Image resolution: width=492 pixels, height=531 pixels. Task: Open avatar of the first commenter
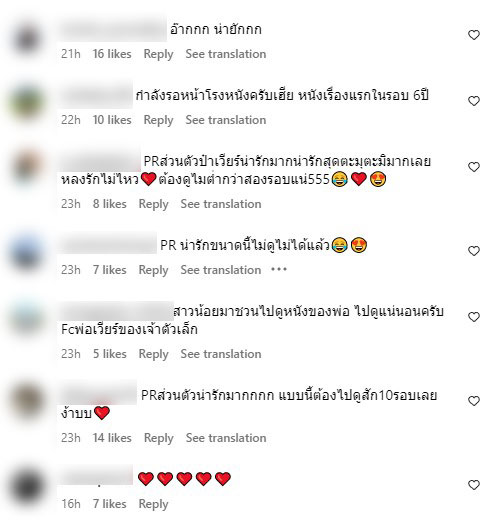pos(27,39)
